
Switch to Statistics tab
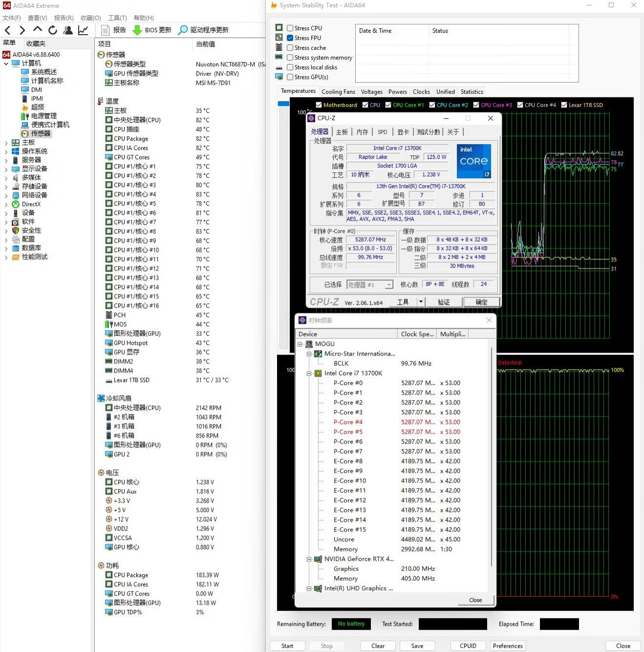pos(472,92)
